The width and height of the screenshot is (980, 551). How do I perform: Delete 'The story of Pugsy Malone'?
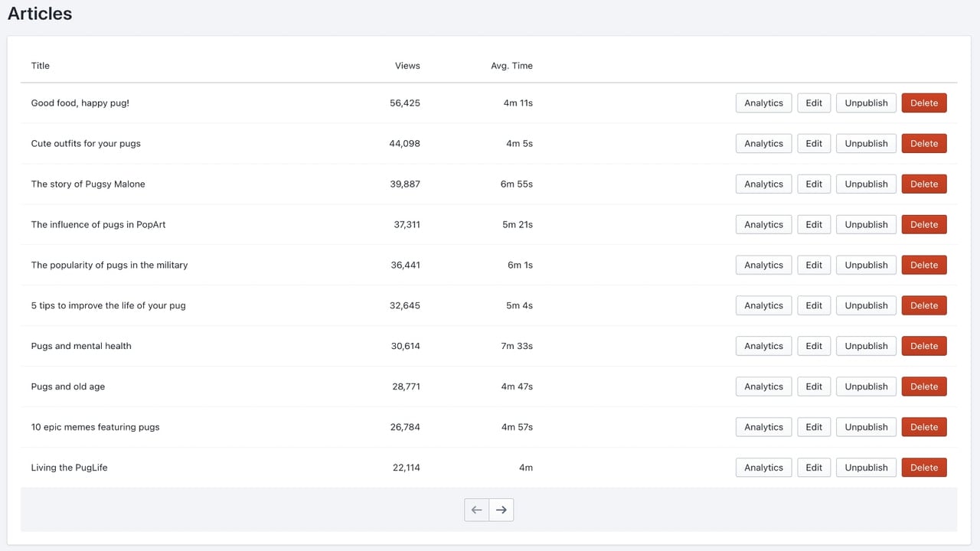924,184
